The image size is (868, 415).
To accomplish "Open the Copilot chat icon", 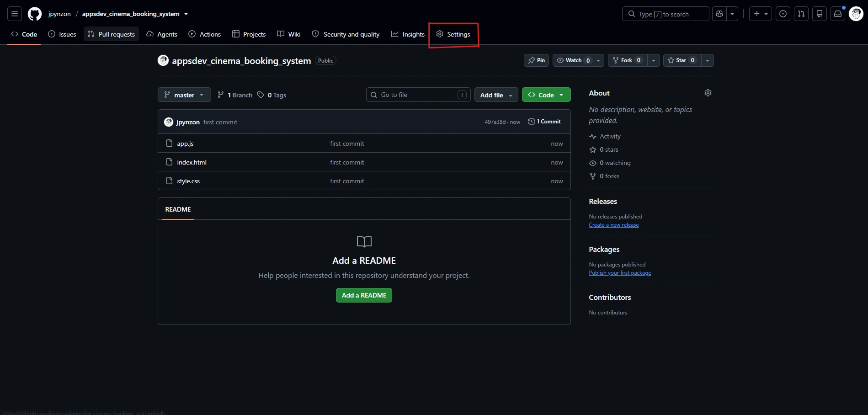I will [x=719, y=14].
